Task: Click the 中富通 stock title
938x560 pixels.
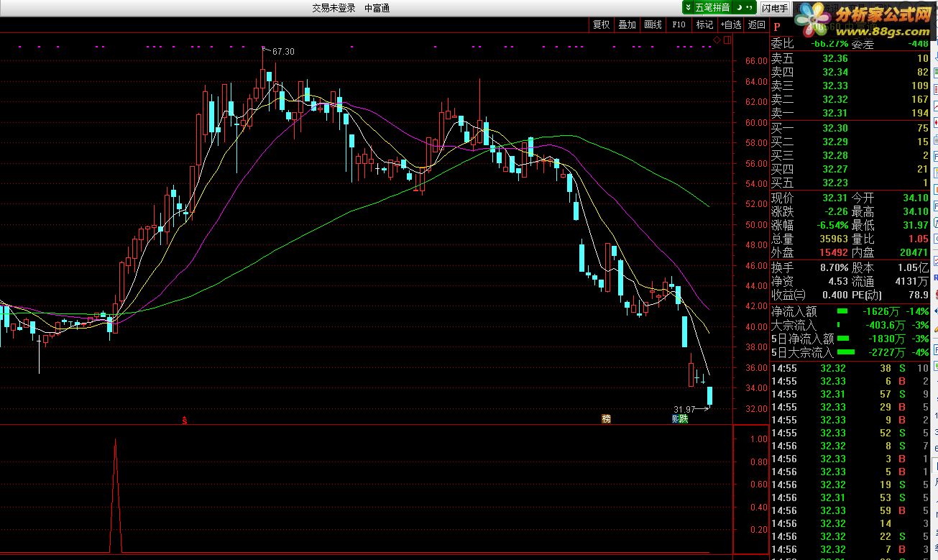Action: click(377, 8)
